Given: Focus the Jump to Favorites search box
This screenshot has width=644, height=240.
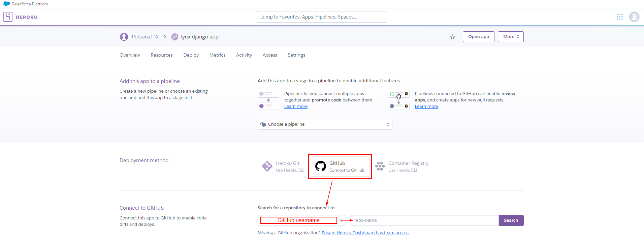Looking at the screenshot, I should [322, 17].
